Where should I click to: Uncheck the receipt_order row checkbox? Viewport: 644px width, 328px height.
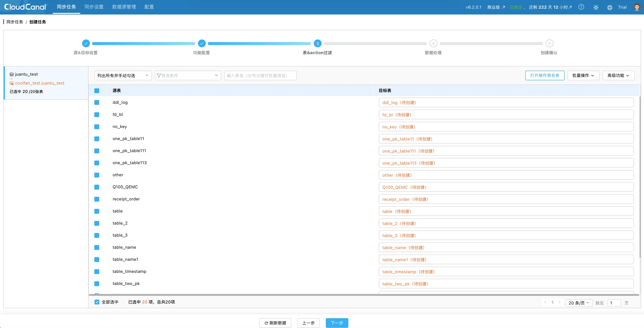[97, 199]
